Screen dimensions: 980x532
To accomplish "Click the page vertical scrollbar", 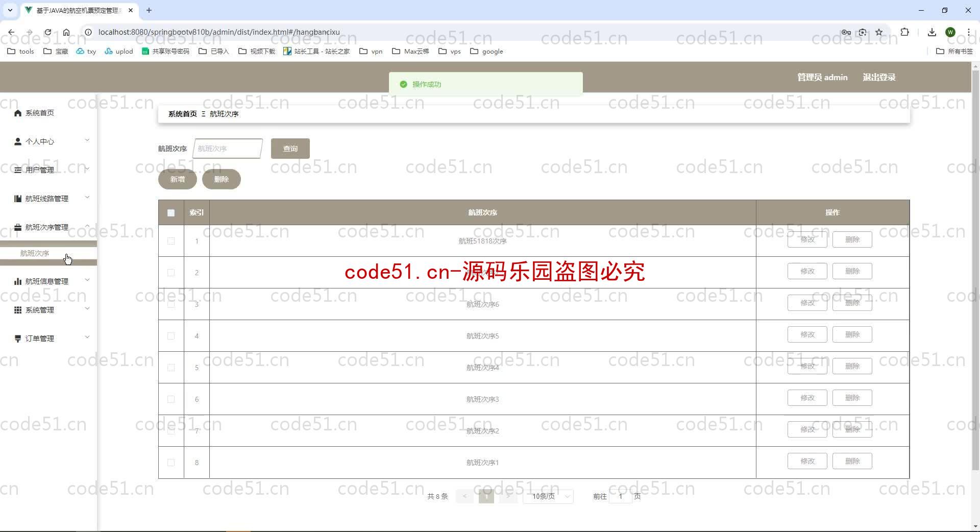I will click(975, 271).
